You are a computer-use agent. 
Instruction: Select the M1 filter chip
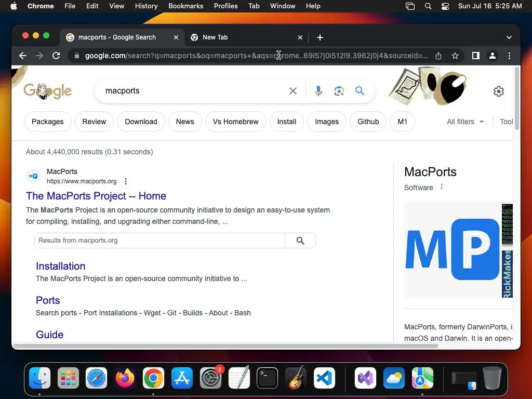click(x=403, y=122)
